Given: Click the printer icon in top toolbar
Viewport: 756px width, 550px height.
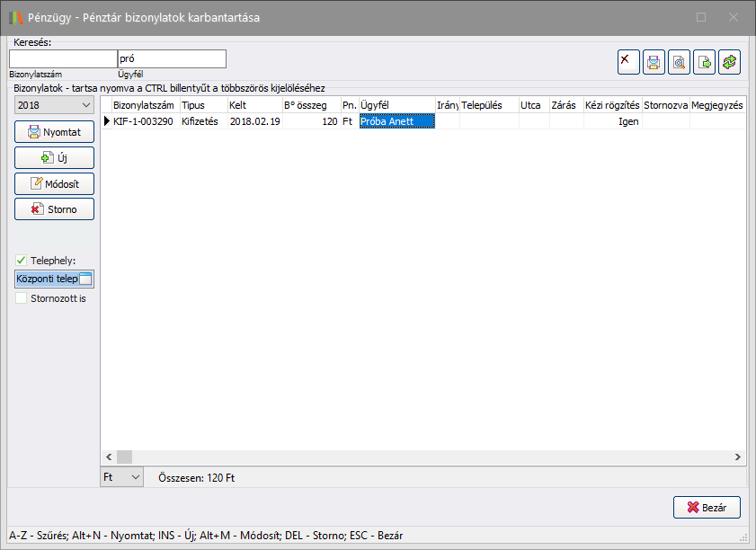Looking at the screenshot, I should pos(654,62).
